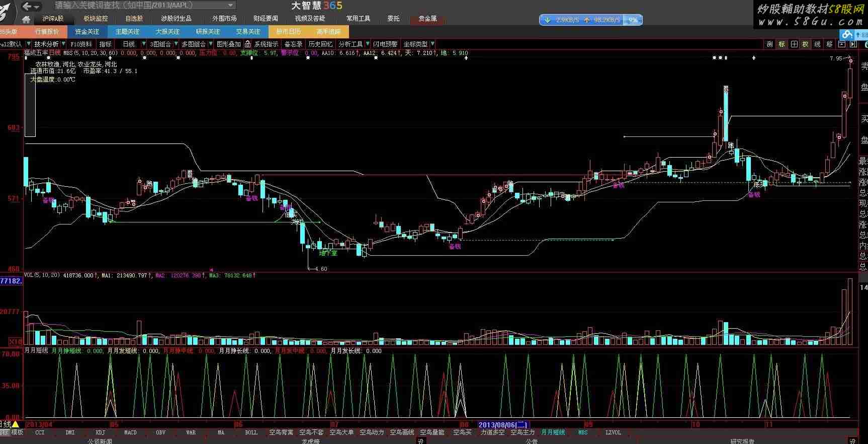Select the KDJ indicator tab
Screen dimensions: 868x444
point(101,432)
